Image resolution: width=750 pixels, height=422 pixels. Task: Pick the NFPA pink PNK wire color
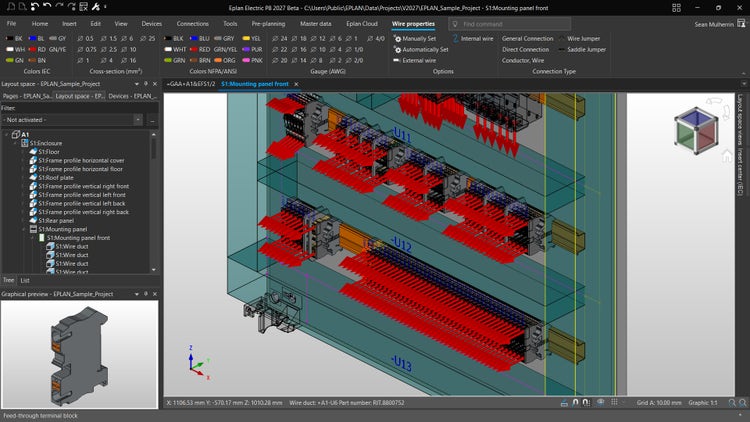253,60
